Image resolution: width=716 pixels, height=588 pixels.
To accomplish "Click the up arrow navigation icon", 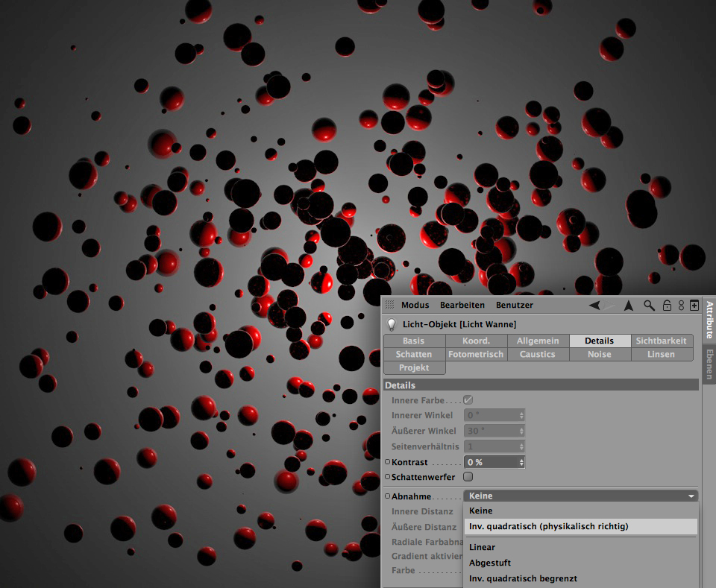I will [629, 305].
